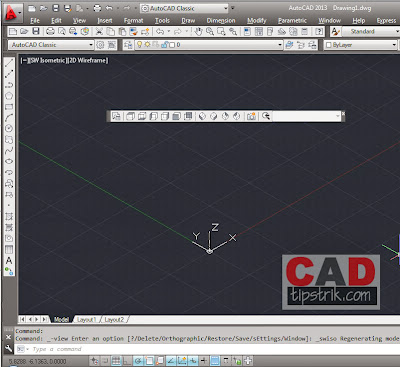Click the layer 0 color swatch
Viewport: 400px width, 367px height.
click(x=172, y=45)
